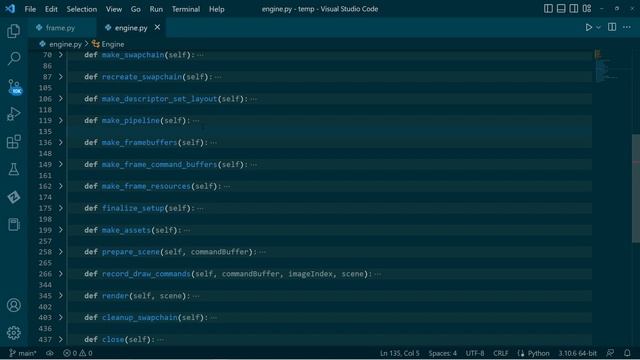Expand the make_frame_command_buffers fold arrow
The width and height of the screenshot is (640, 360).
[61, 164]
